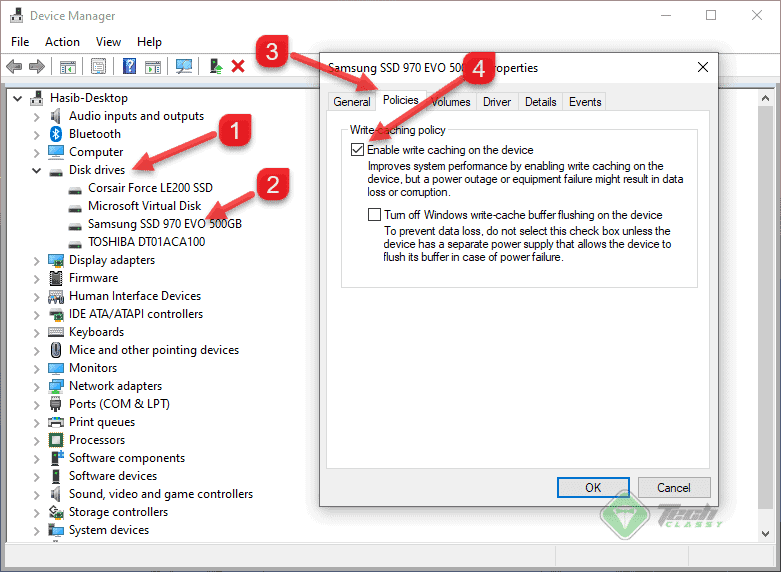The image size is (781, 572).
Task: Expand the IDE ATA/ATAPI controllers node
Action: tap(36, 315)
